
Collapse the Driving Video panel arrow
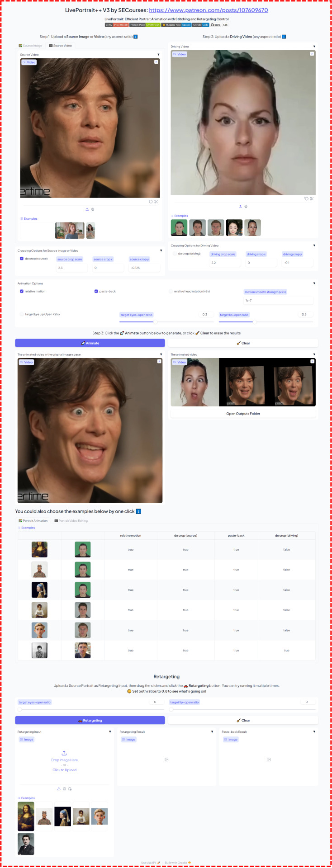click(x=314, y=47)
